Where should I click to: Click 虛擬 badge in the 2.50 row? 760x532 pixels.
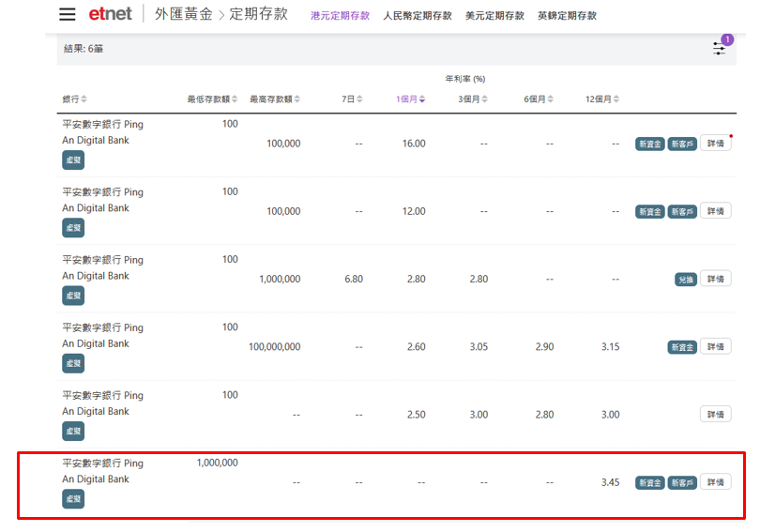click(x=73, y=432)
